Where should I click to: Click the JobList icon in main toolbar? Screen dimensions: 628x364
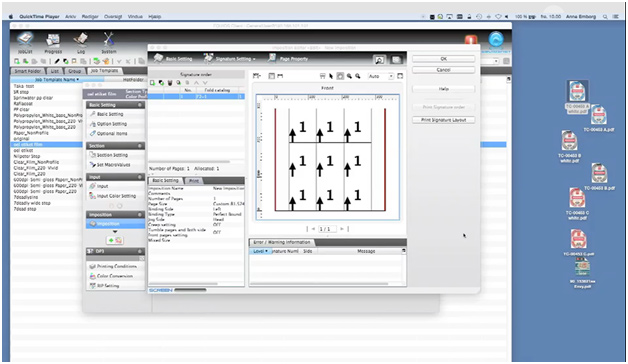coord(25,43)
